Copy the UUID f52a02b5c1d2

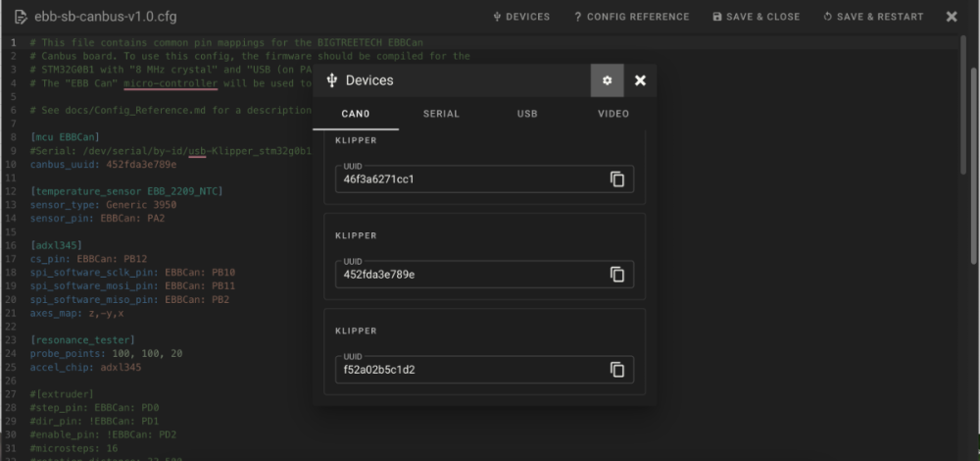(x=616, y=370)
